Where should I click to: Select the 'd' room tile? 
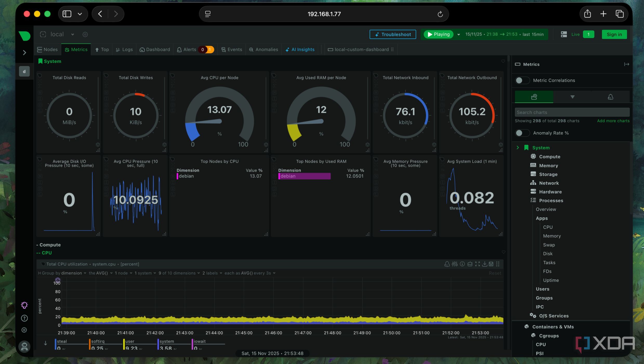tap(24, 71)
